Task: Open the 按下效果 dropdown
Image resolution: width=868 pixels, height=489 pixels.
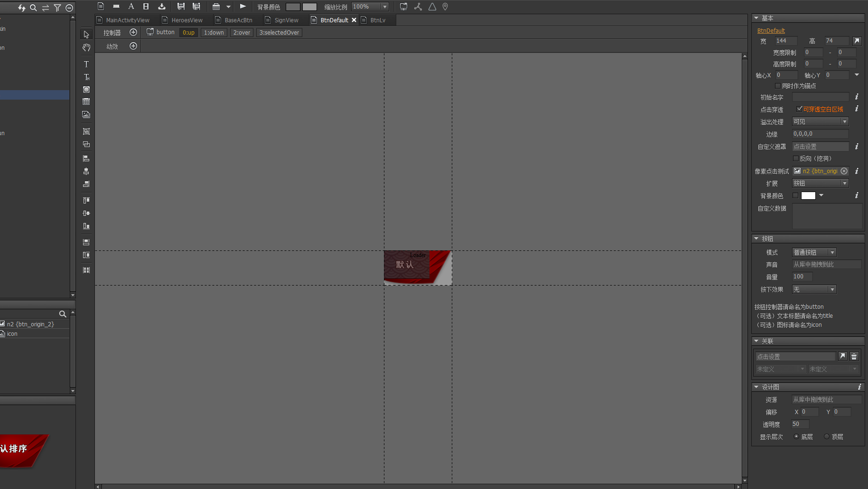Action: tap(814, 289)
